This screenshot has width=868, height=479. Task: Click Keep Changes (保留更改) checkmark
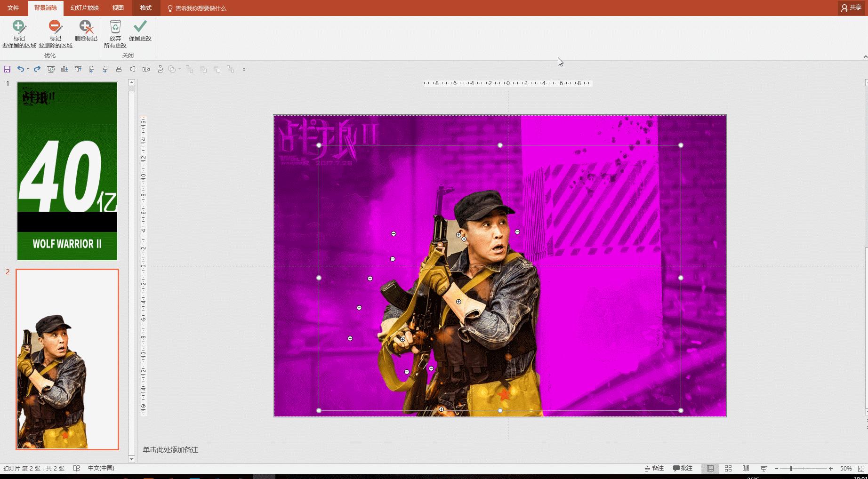140,31
